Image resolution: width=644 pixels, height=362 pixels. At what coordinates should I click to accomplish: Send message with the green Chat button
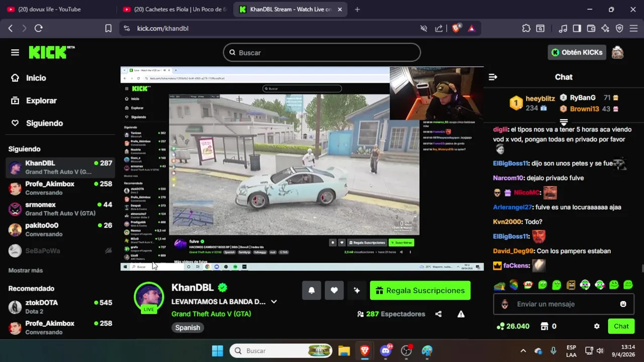621,326
